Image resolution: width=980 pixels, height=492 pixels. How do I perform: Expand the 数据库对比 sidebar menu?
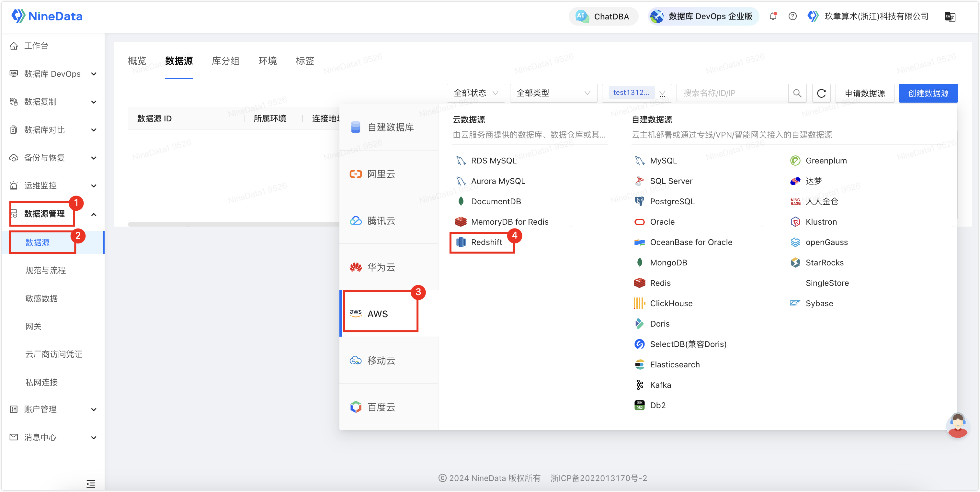tap(53, 130)
